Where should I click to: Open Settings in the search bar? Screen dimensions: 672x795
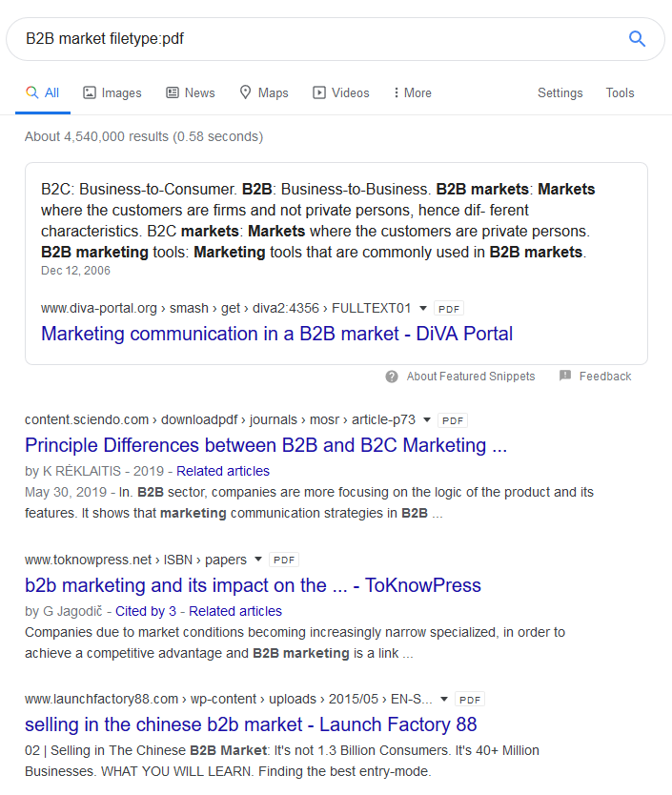[560, 92]
